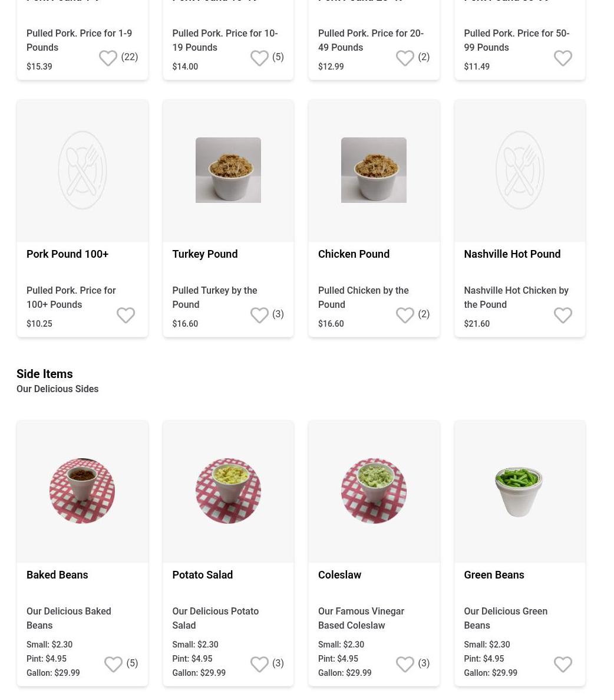Favorite the Green Beans side
The height and width of the screenshot is (700, 614).
click(563, 665)
